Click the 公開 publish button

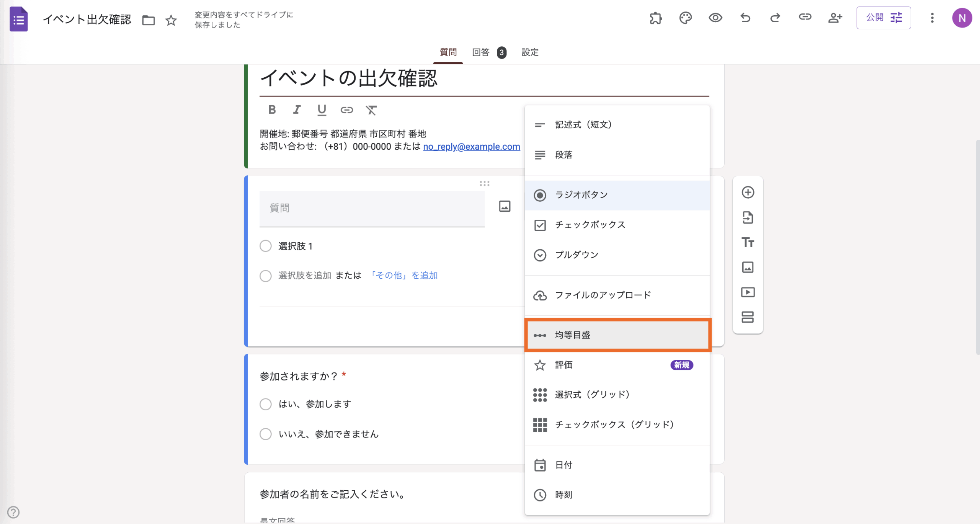(x=875, y=18)
